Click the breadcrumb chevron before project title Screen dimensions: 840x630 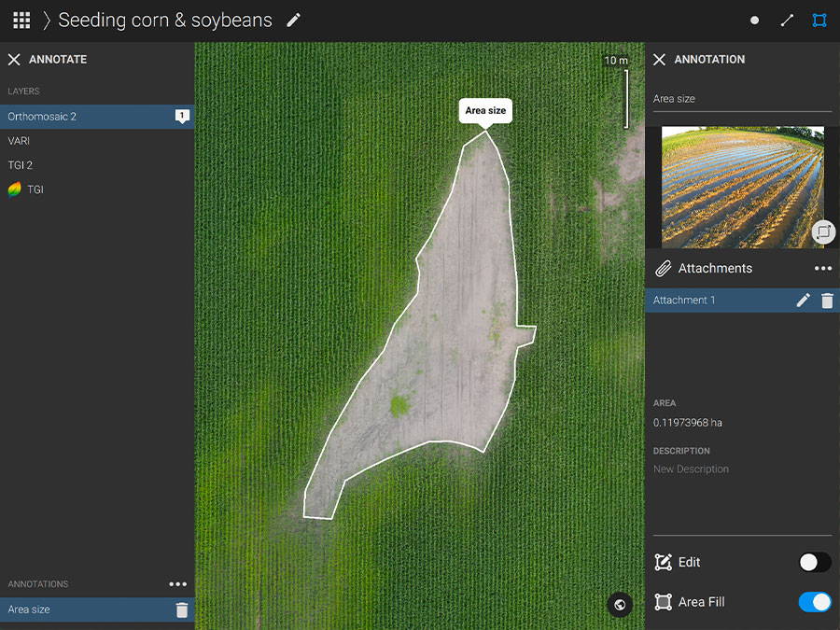(x=47, y=21)
